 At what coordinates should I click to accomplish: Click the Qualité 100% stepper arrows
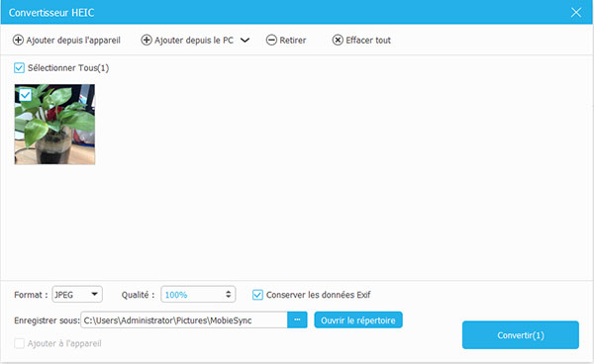click(228, 295)
